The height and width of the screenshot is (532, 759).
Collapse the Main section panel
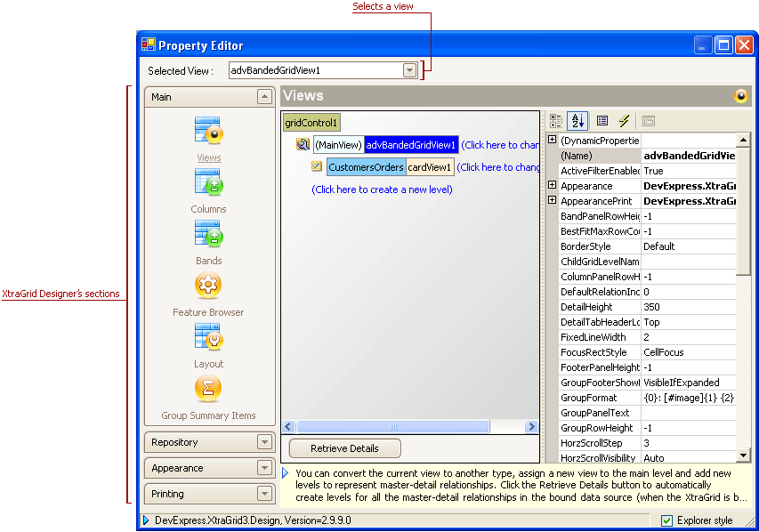[264, 97]
